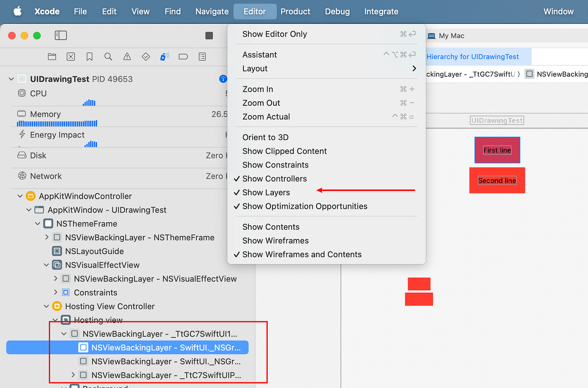
Task: Open the Find navigator magnifier icon
Action: [108, 57]
